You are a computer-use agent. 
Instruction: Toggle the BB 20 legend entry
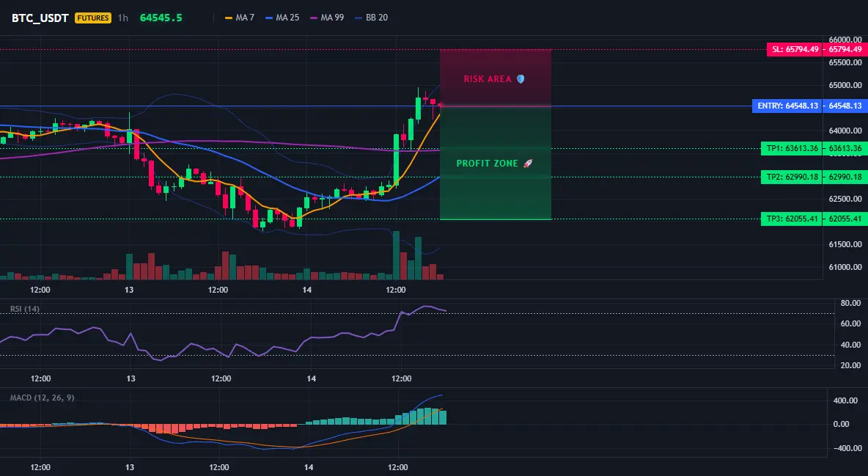(372, 18)
